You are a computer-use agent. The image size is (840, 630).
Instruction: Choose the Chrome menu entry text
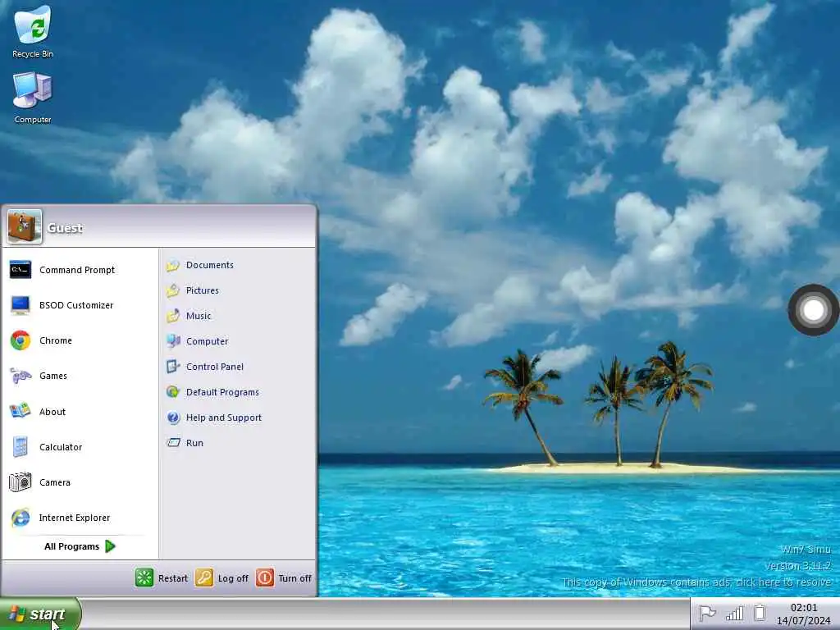[56, 340]
